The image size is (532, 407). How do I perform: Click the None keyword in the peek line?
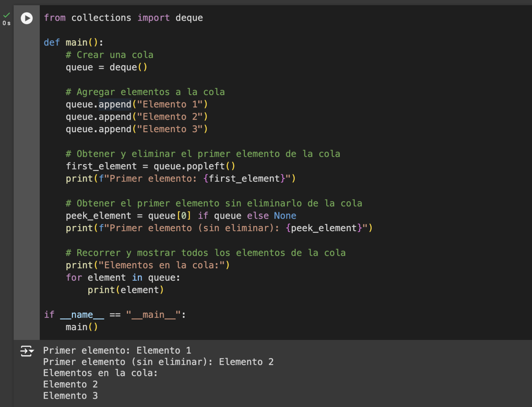click(285, 215)
